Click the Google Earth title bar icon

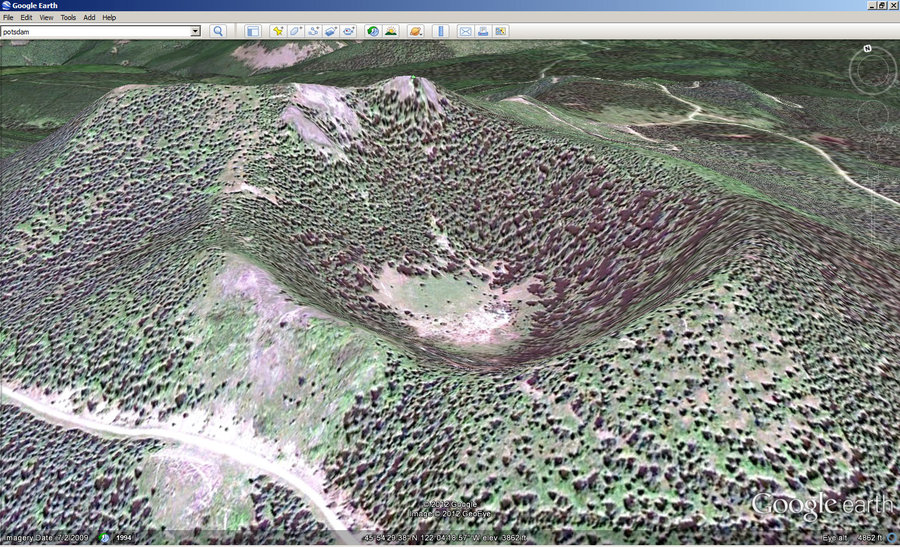pyautogui.click(x=6, y=5)
